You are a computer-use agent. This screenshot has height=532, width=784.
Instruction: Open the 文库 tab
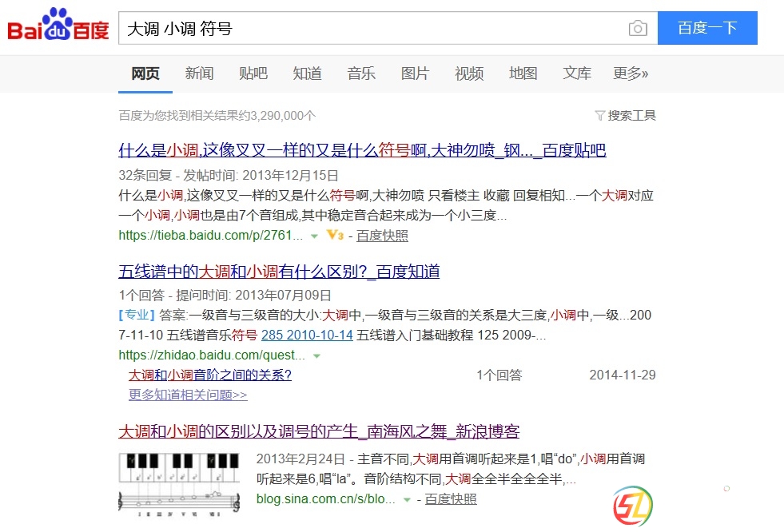(577, 73)
